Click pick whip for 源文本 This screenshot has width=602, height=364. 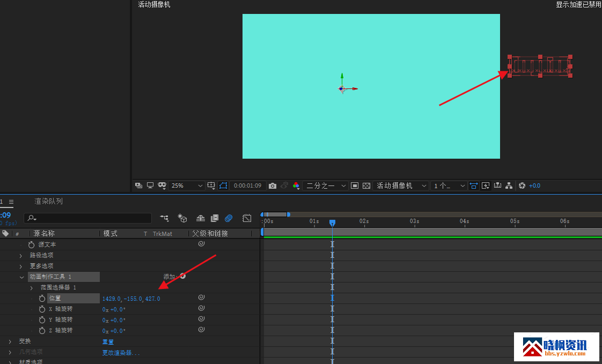(201, 243)
